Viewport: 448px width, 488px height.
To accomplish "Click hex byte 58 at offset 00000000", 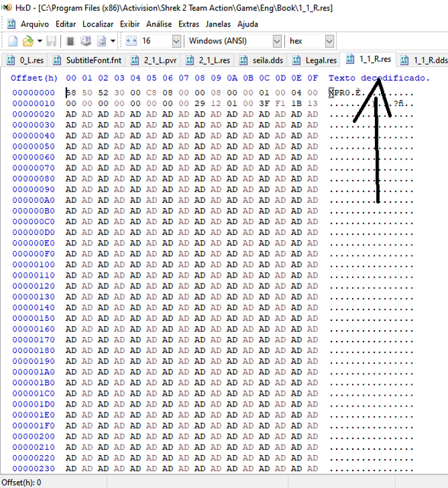I will click(71, 93).
